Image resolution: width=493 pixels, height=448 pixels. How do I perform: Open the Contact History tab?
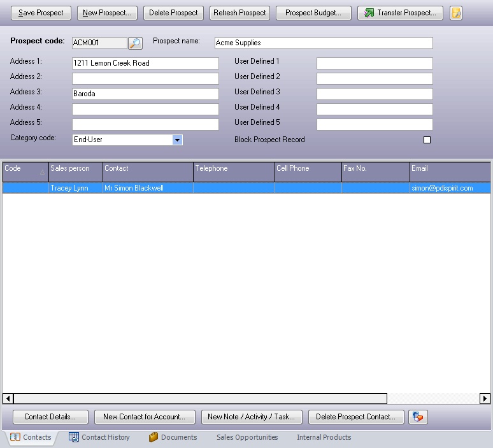pyautogui.click(x=99, y=437)
